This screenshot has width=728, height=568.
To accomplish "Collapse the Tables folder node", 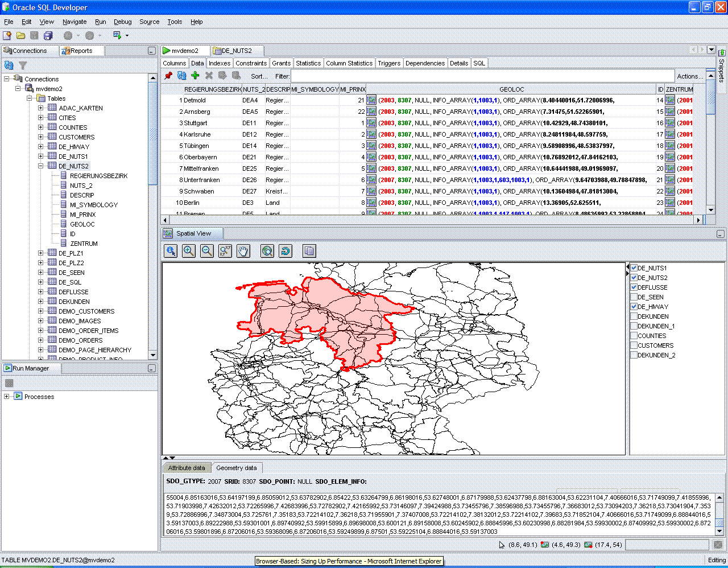I will coord(30,98).
